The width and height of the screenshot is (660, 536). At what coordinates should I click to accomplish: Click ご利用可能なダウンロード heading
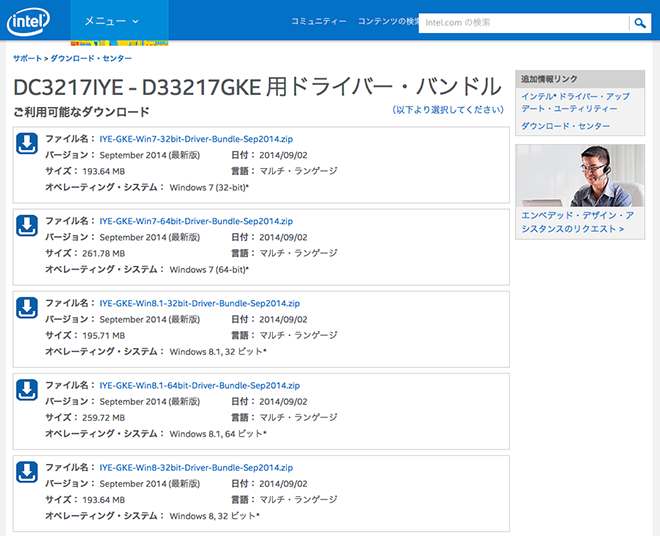(x=81, y=112)
